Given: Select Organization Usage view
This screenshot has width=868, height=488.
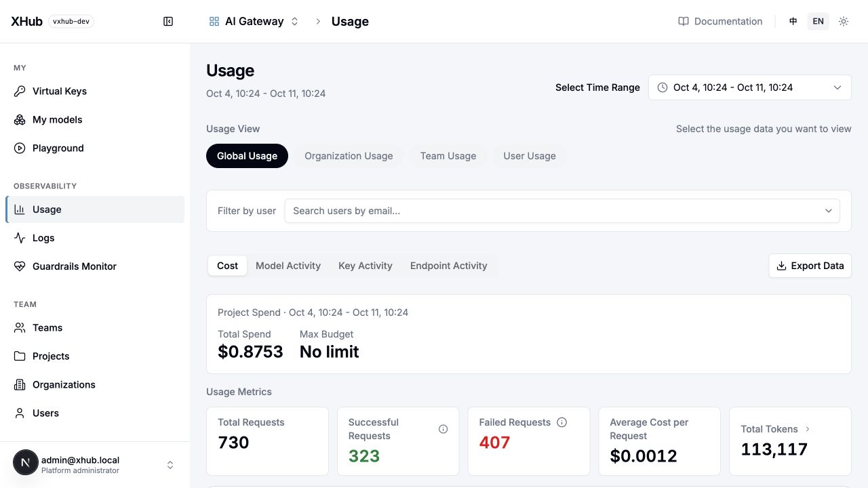Looking at the screenshot, I should click(349, 156).
